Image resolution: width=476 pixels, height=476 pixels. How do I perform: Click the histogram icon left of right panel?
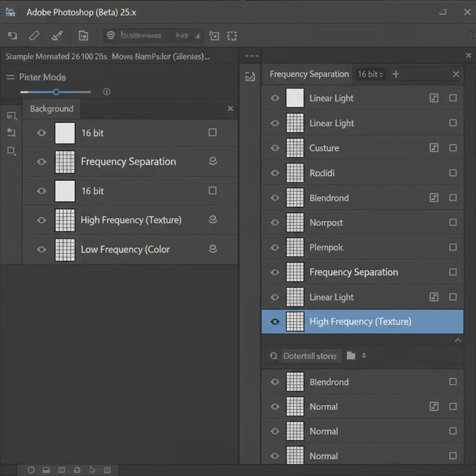coord(250,77)
